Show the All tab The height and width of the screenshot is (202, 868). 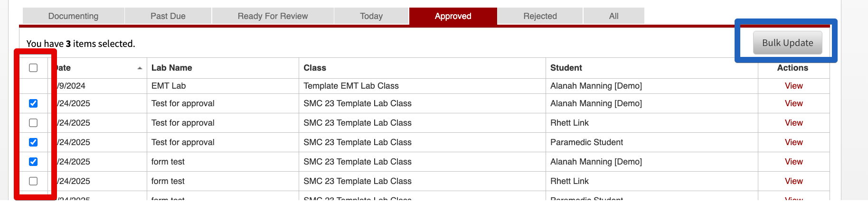coord(613,16)
